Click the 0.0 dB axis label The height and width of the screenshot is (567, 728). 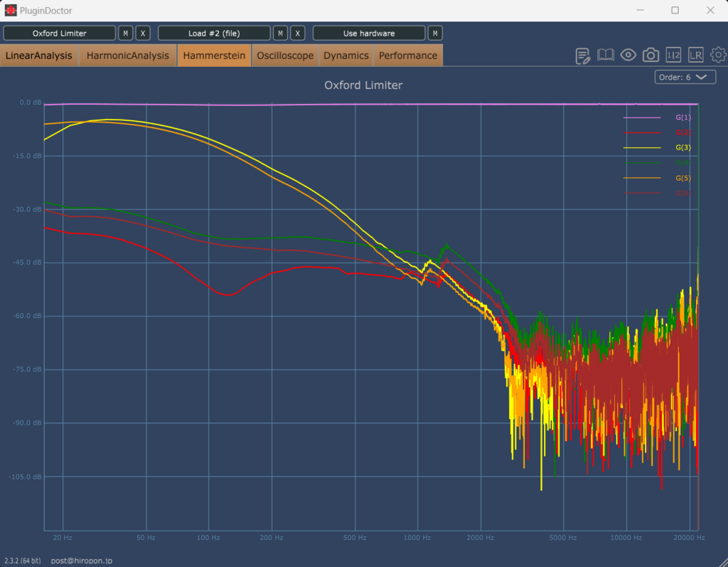(30, 102)
